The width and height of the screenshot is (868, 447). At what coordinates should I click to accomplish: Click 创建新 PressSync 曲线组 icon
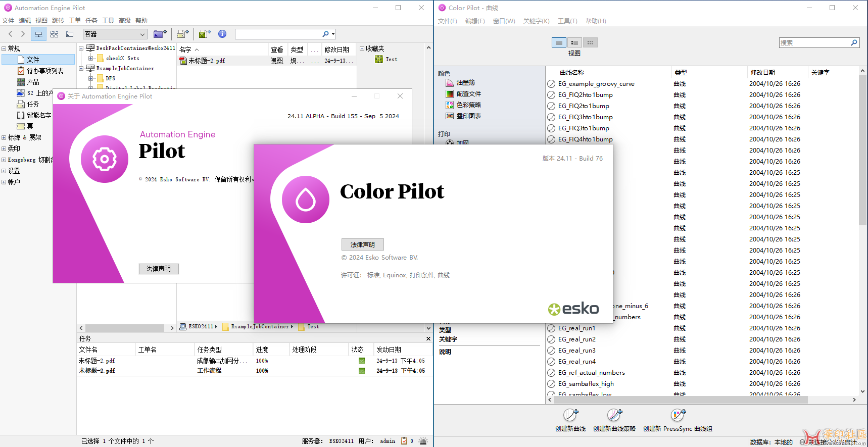point(678,415)
